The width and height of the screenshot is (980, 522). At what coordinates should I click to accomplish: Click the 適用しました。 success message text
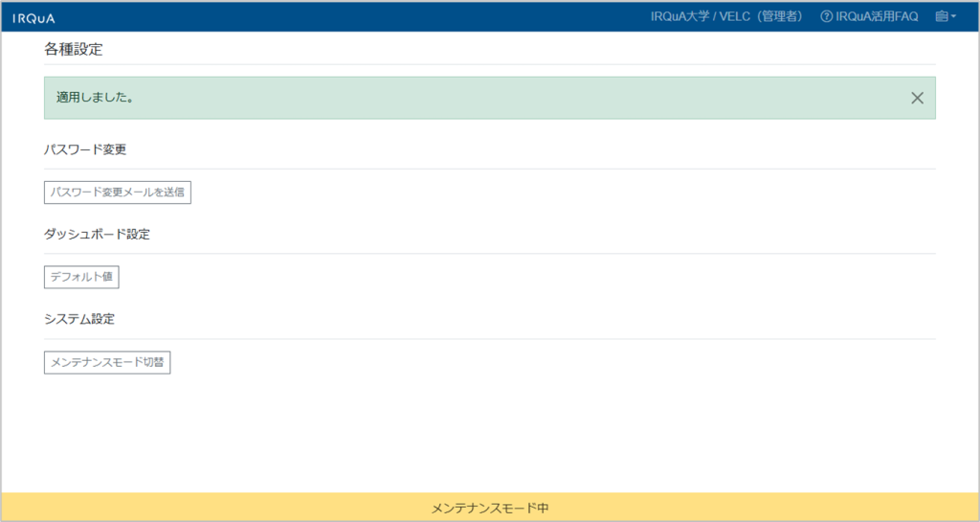pyautogui.click(x=95, y=98)
